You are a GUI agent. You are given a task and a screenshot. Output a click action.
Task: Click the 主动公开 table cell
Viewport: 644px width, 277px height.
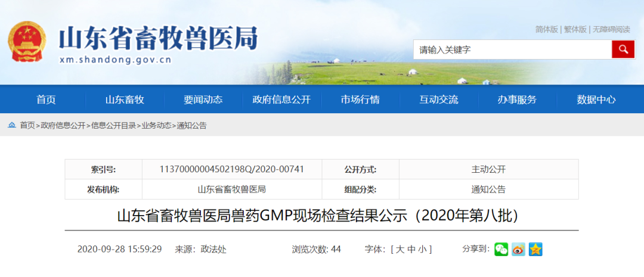(x=489, y=169)
